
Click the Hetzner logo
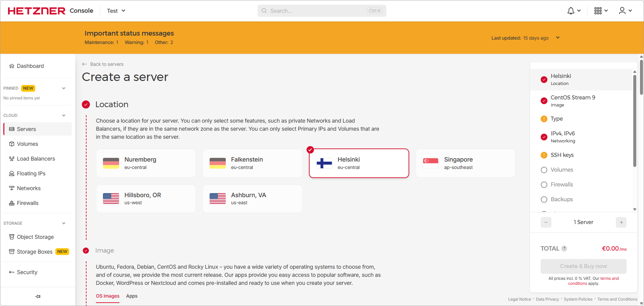[x=37, y=11]
